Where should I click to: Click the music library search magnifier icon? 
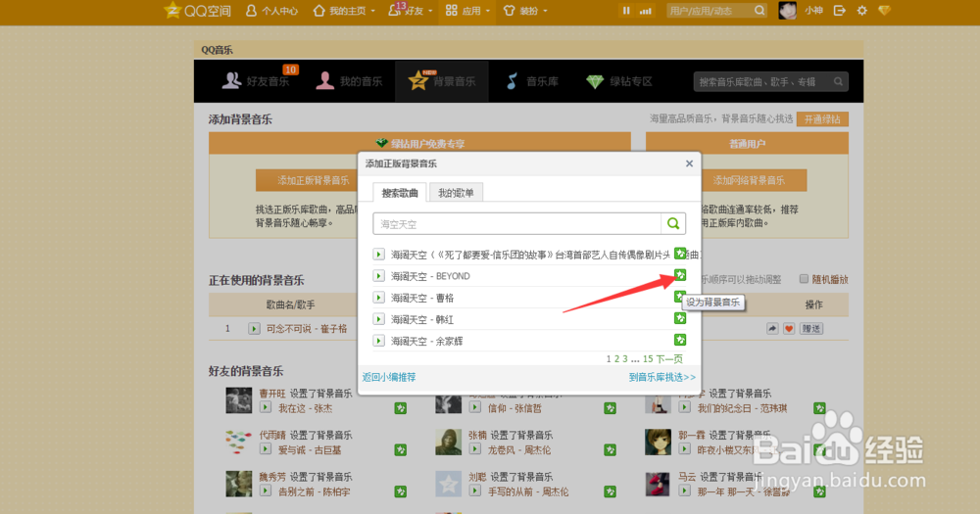click(x=838, y=82)
